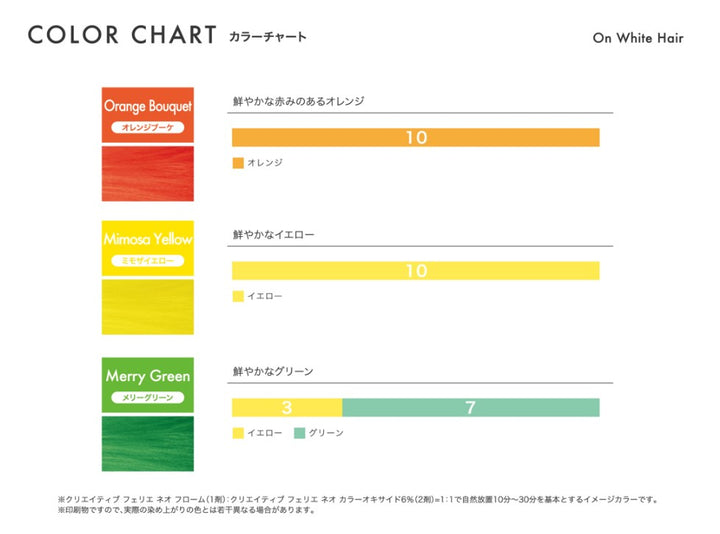Click the COLOR CHART heading
The height and width of the screenshot is (534, 720).
[x=121, y=36]
